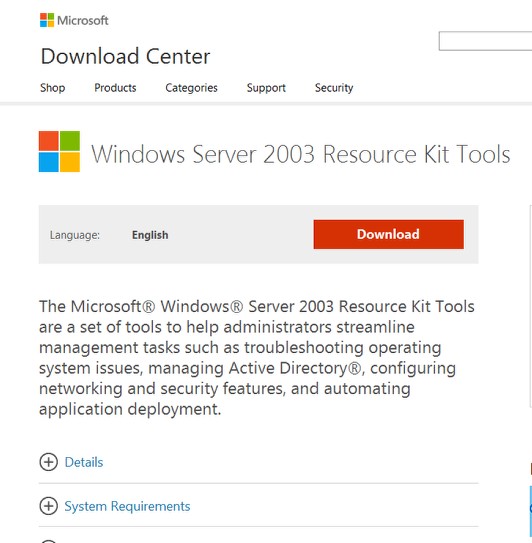Expand Details using the plus circle icon
The height and width of the screenshot is (543, 532).
(48, 462)
